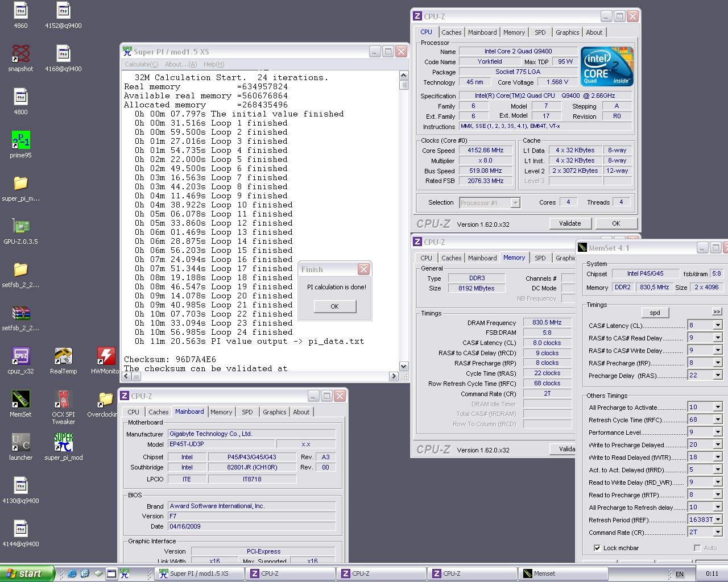The width and height of the screenshot is (728, 582).
Task: Switch to About tab in top CPU-Z window
Action: point(594,32)
